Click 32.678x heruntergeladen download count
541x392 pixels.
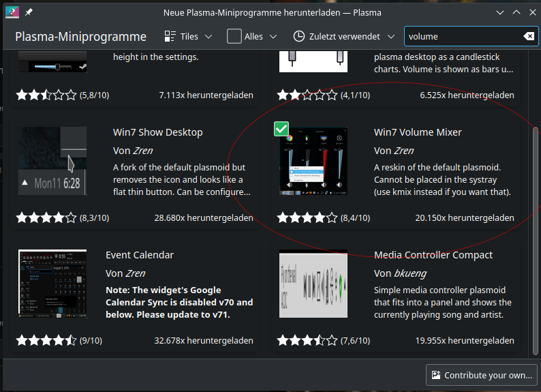204,341
